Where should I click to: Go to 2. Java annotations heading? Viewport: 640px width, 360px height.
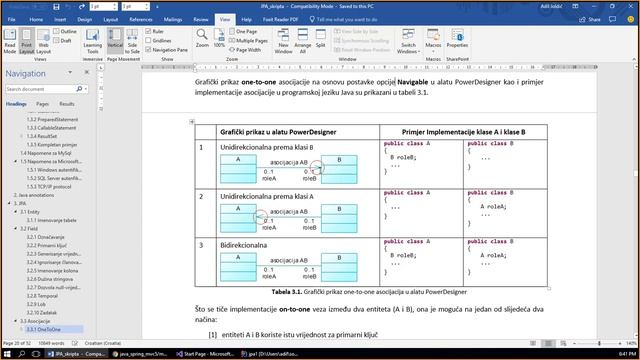(x=33, y=195)
